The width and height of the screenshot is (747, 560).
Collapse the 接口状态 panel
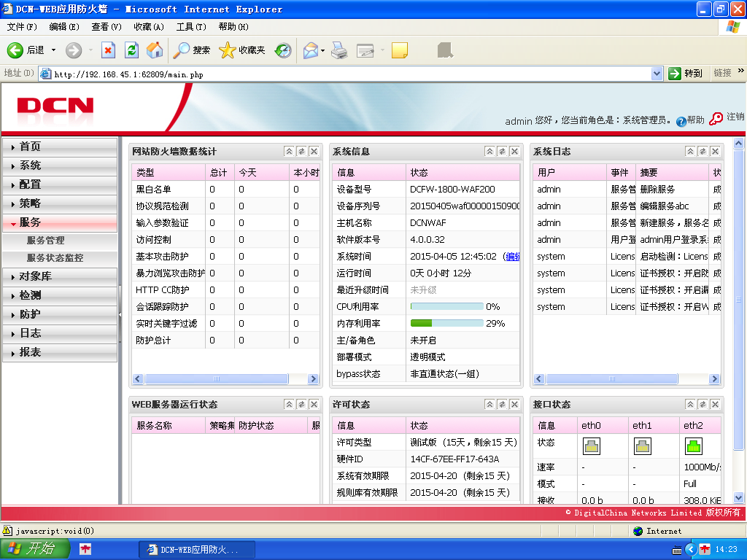point(690,404)
